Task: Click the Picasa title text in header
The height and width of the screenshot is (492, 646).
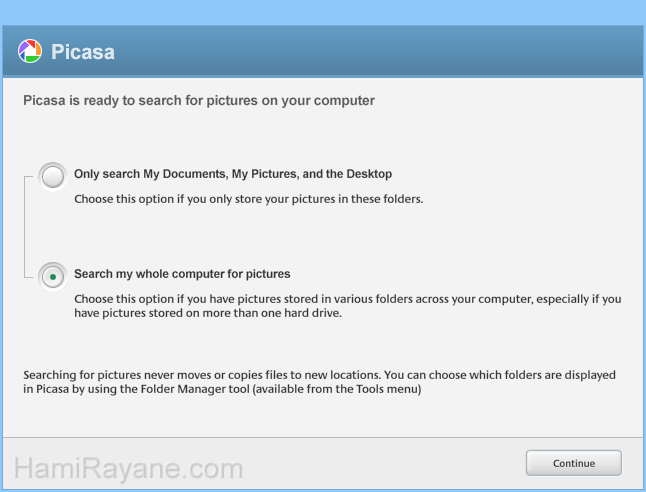Action: 83,52
